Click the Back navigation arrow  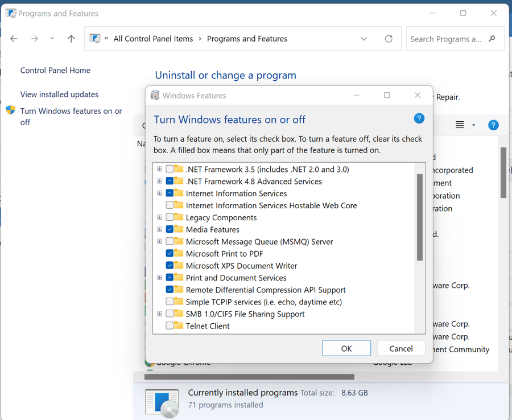point(14,39)
